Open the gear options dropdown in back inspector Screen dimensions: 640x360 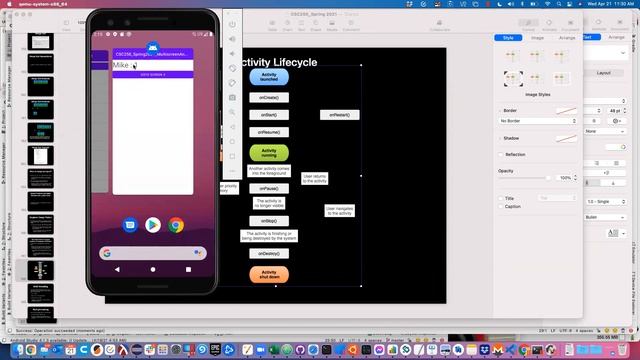(x=617, y=121)
